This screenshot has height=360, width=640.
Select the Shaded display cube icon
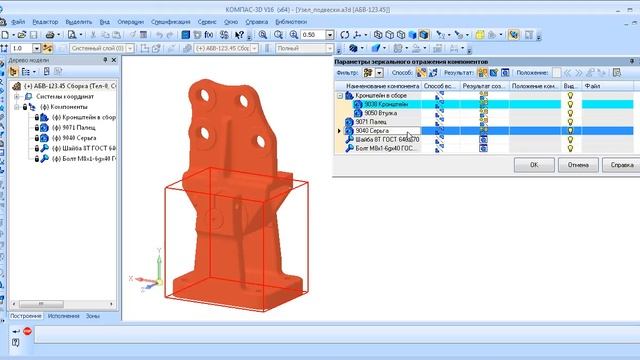pos(413,35)
